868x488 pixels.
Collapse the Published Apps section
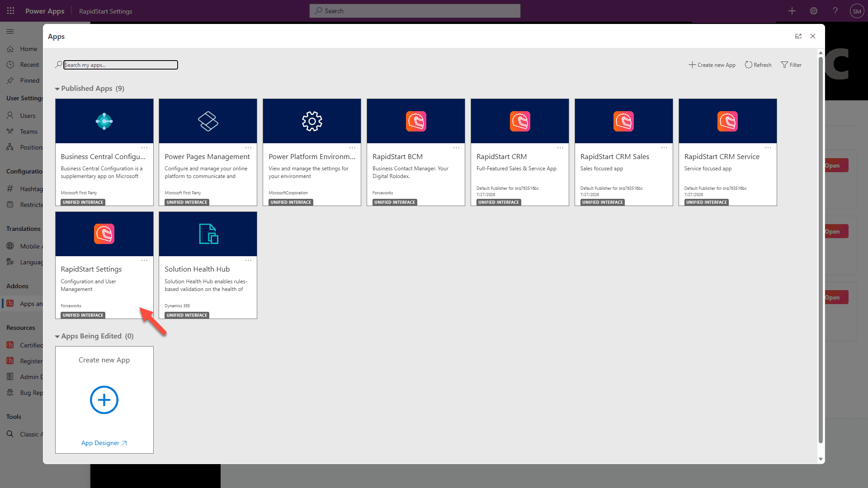click(57, 89)
